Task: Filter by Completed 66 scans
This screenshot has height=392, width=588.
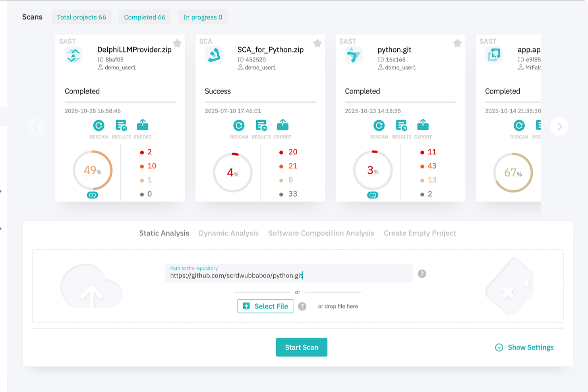Action: click(x=145, y=17)
